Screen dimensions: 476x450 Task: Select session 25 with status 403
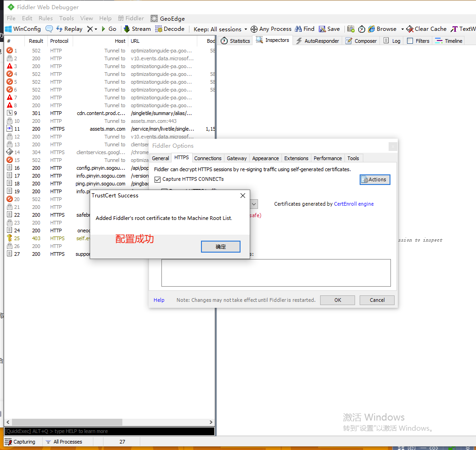(48, 238)
